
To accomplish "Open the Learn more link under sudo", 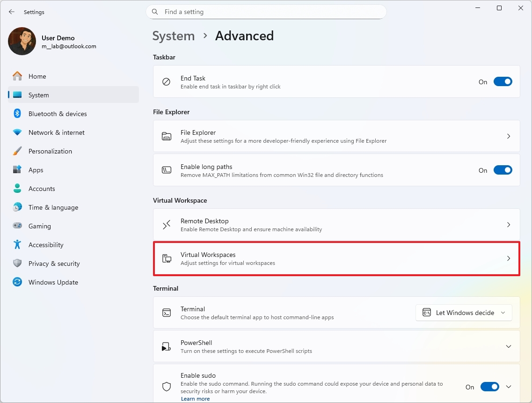I will [195, 398].
